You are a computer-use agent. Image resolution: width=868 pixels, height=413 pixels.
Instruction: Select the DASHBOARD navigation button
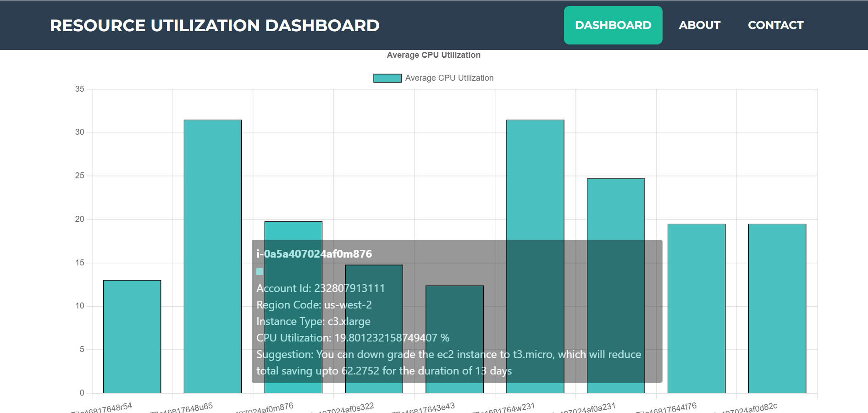click(613, 25)
